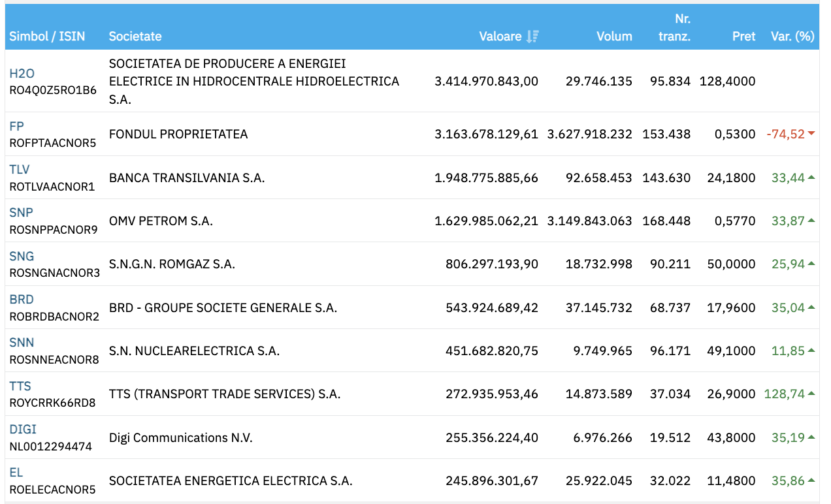This screenshot has width=831, height=504.
Task: Click the green up arrow next to 25,94
Action: click(811, 264)
